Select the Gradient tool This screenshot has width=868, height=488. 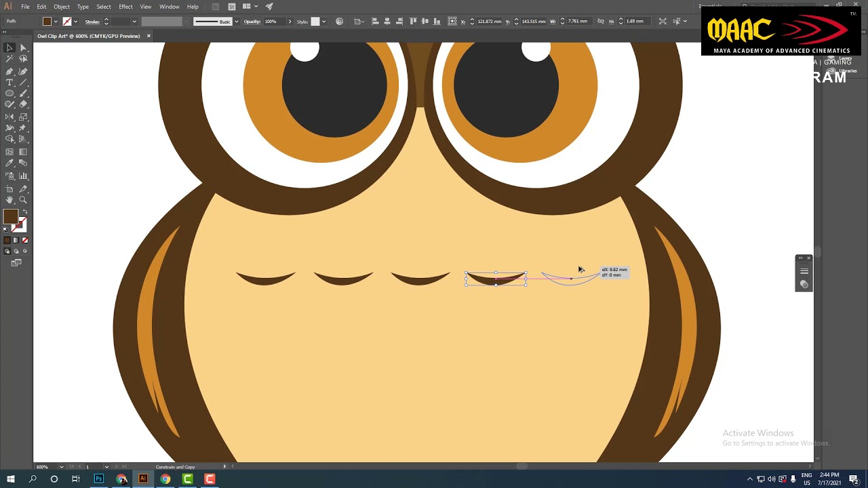point(23,152)
